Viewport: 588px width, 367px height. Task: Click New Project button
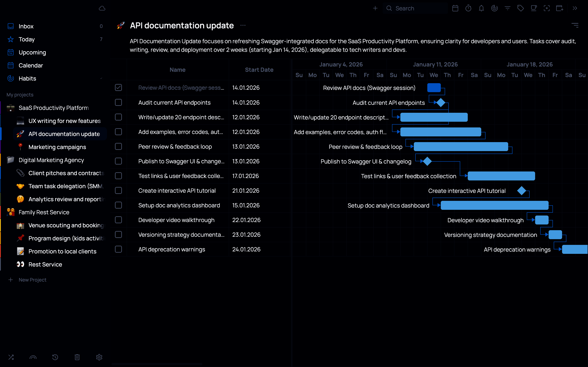pos(32,280)
